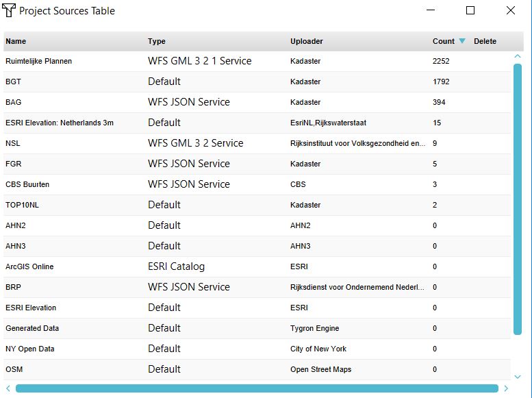Select the Ruimtelijke Plannen source row
The image size is (532, 398).
pos(38,61)
